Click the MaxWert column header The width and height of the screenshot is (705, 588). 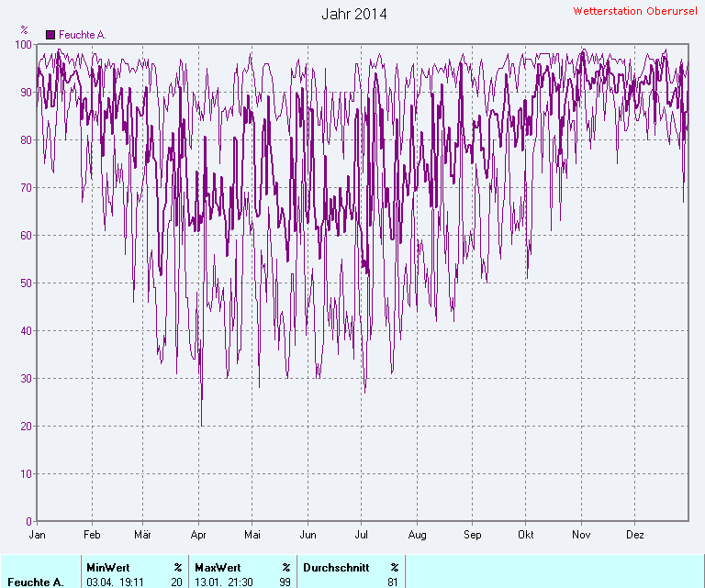[218, 567]
